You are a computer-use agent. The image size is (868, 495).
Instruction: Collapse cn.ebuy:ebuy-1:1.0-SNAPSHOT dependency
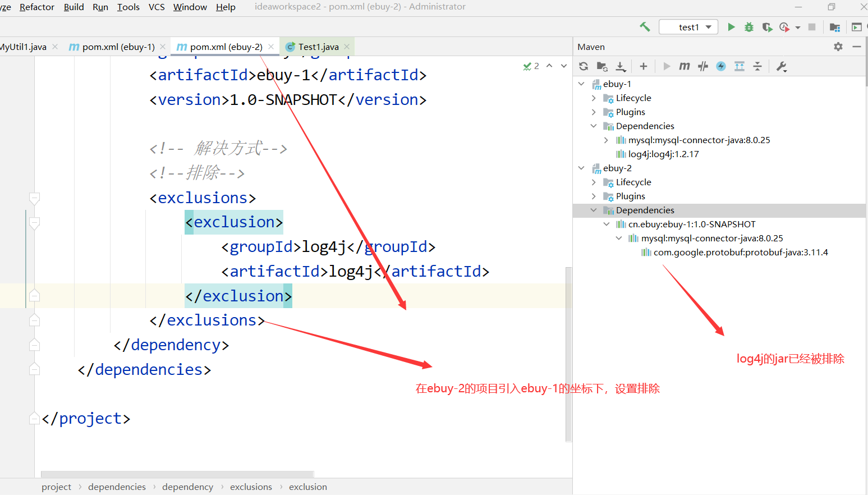click(x=606, y=224)
